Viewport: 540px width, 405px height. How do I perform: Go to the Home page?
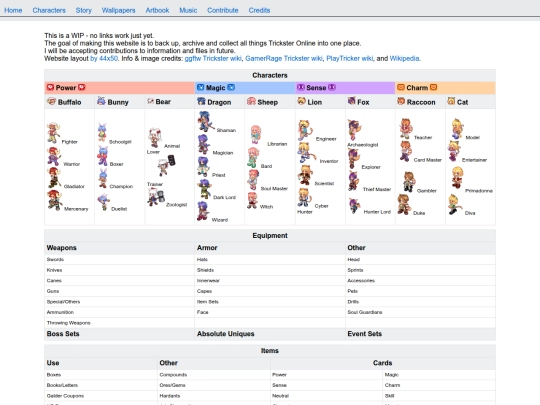coord(13,10)
